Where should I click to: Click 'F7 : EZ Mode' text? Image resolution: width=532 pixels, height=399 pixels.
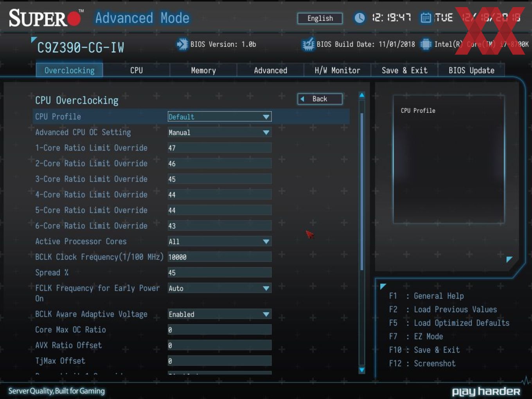point(416,336)
